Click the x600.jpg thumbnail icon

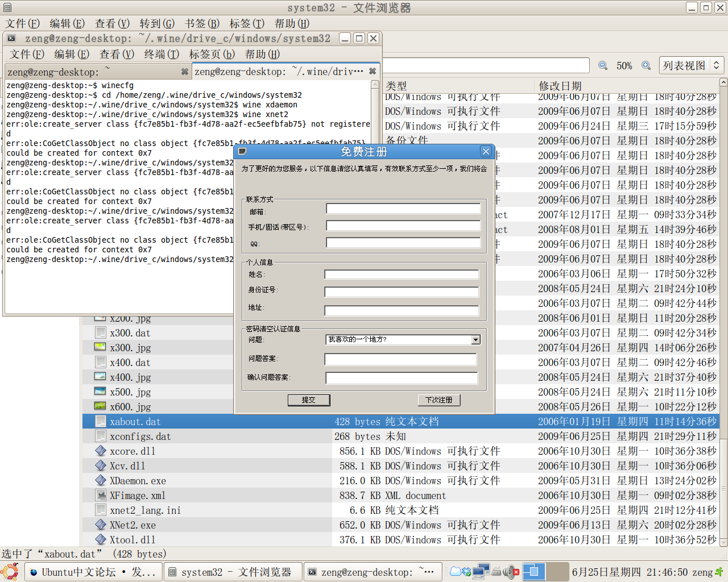(100, 406)
